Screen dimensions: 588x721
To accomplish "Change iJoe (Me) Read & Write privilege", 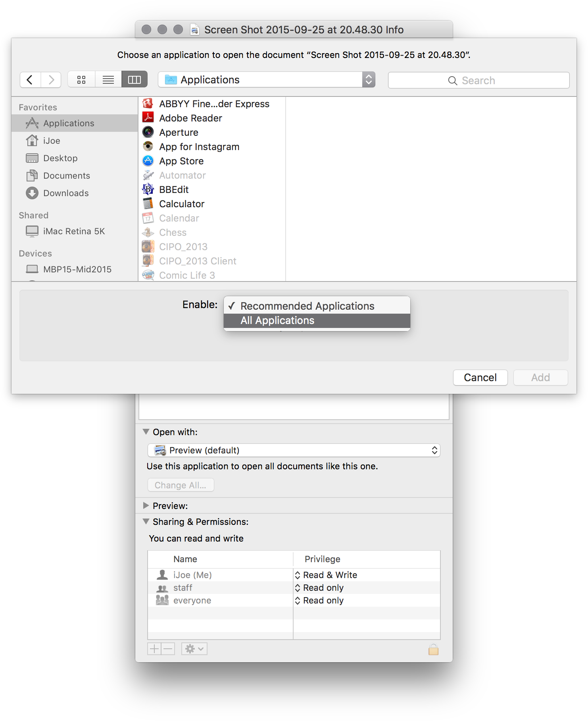I will click(326, 575).
